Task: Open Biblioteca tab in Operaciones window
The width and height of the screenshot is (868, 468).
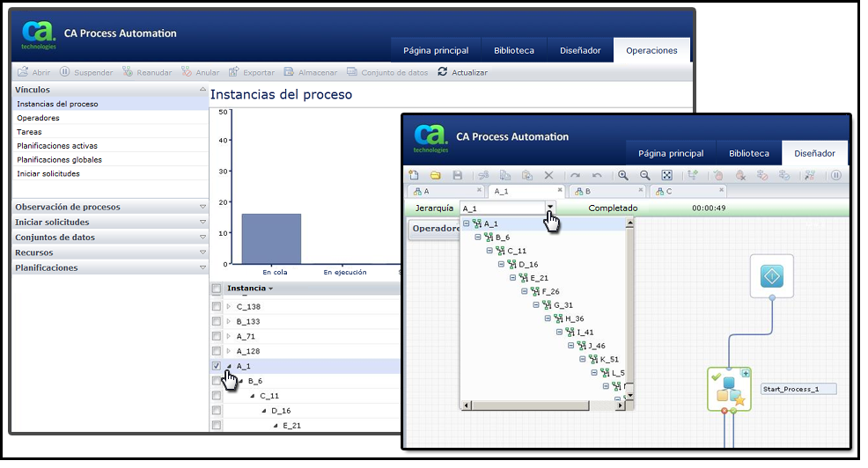Action: click(x=514, y=50)
